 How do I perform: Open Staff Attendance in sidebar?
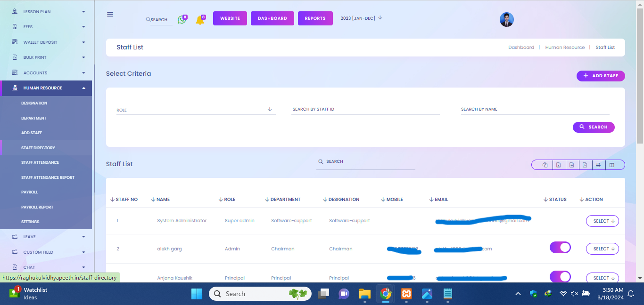click(x=40, y=162)
